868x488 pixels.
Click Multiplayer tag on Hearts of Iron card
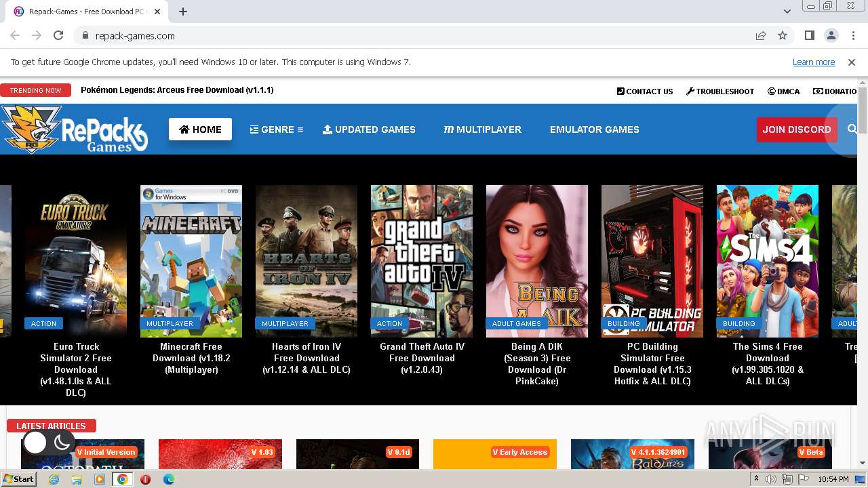285,323
